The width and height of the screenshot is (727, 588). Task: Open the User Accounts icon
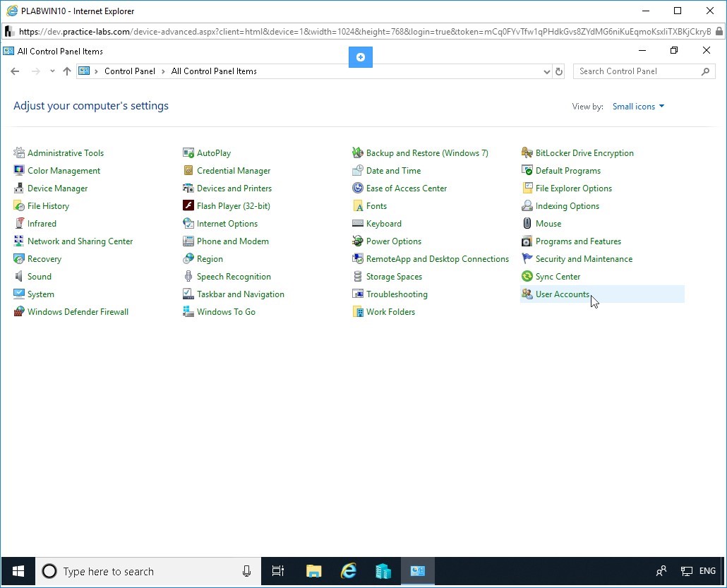tap(527, 294)
